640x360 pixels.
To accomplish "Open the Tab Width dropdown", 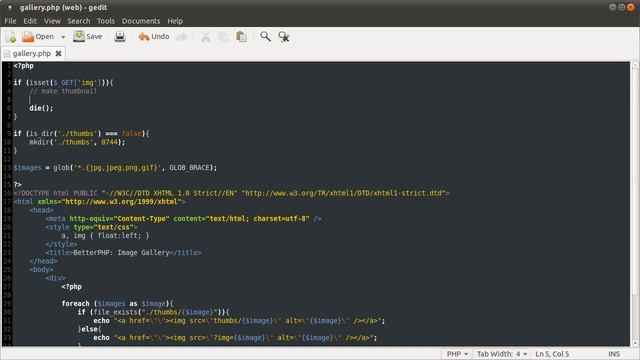I will [502, 354].
